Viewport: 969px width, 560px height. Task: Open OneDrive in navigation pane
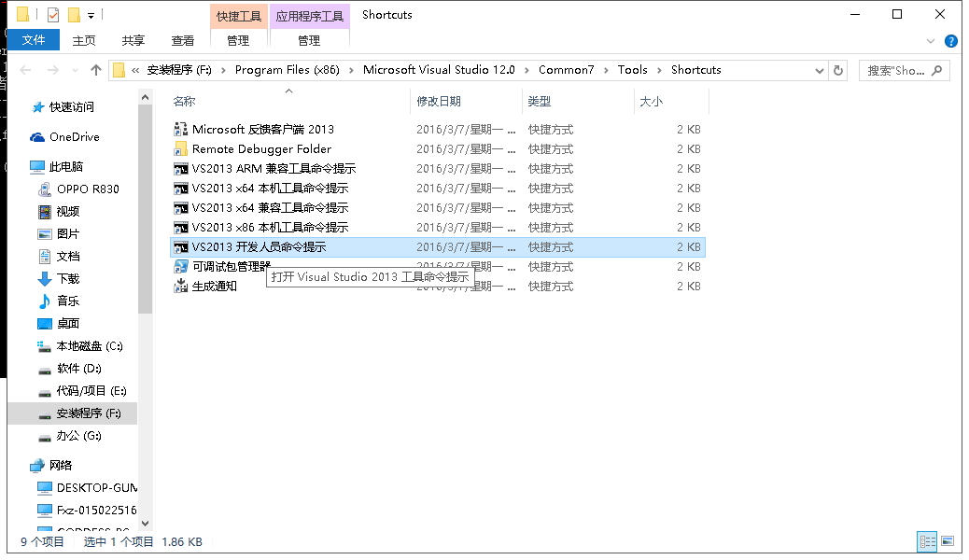(74, 137)
